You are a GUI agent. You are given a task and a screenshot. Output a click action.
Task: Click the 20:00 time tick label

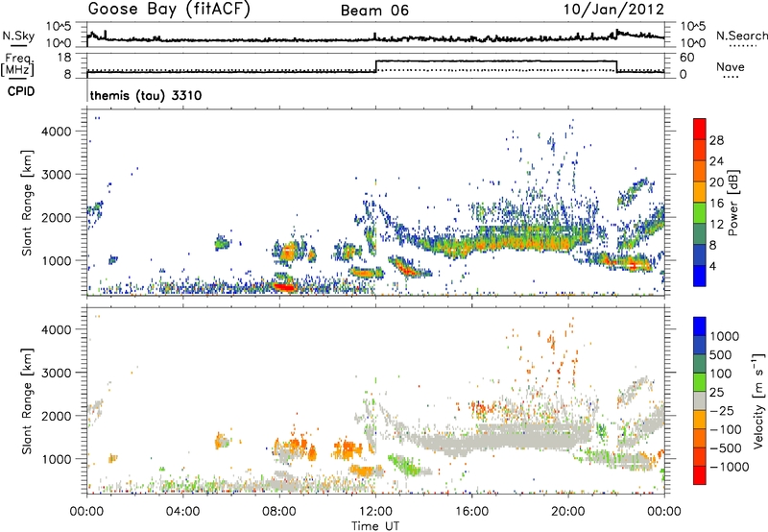pos(567,512)
